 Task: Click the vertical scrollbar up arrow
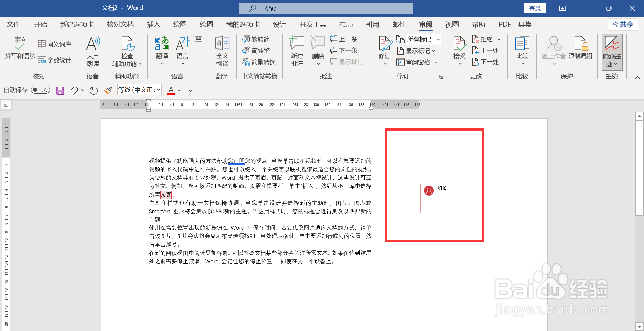click(x=639, y=116)
